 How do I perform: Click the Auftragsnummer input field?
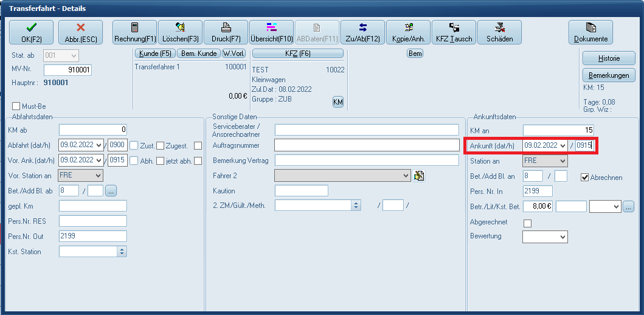[367, 145]
